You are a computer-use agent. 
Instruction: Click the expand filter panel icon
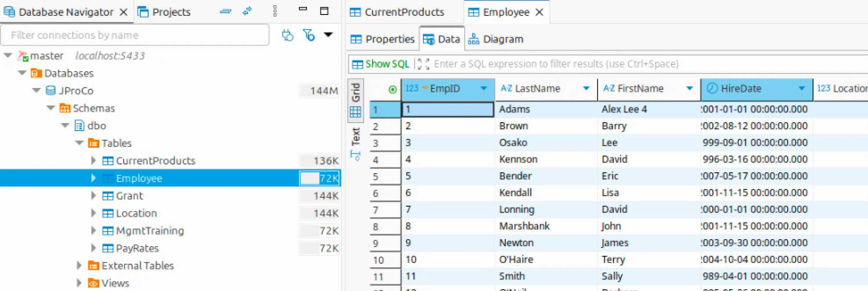click(x=423, y=64)
